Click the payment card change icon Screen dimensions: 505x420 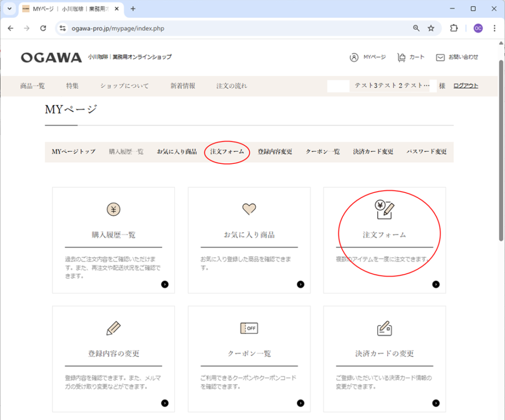click(x=385, y=328)
